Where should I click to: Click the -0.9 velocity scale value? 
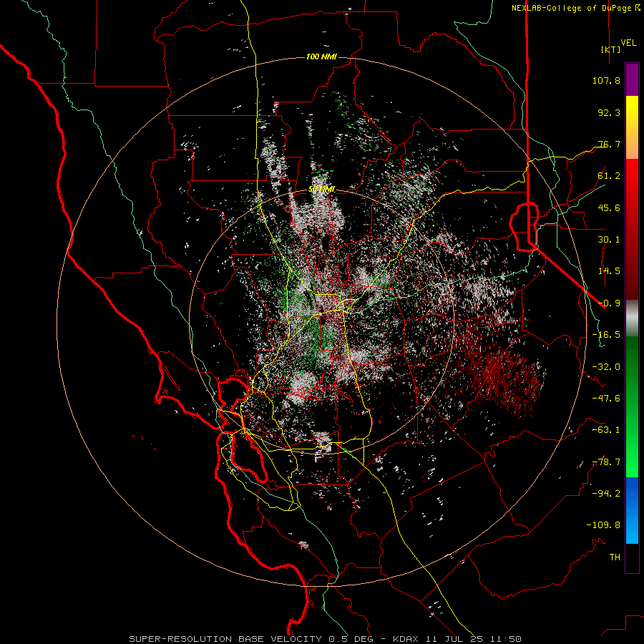609,303
